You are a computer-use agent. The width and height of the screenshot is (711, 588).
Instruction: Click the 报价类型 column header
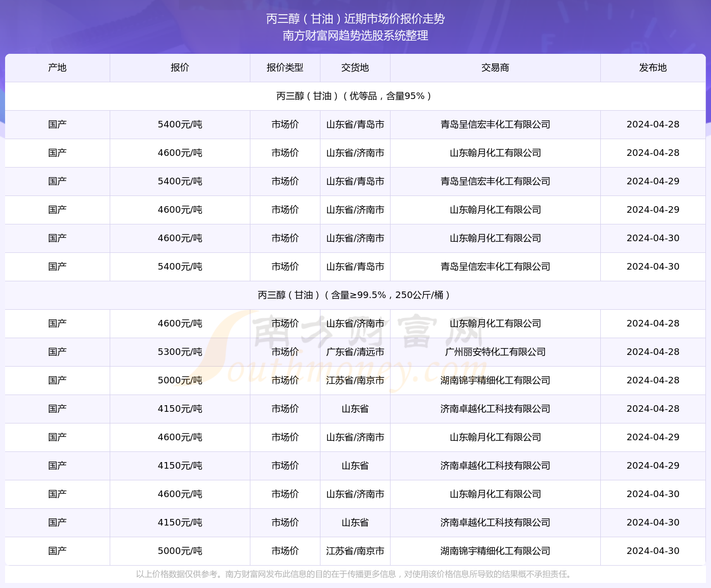[285, 68]
